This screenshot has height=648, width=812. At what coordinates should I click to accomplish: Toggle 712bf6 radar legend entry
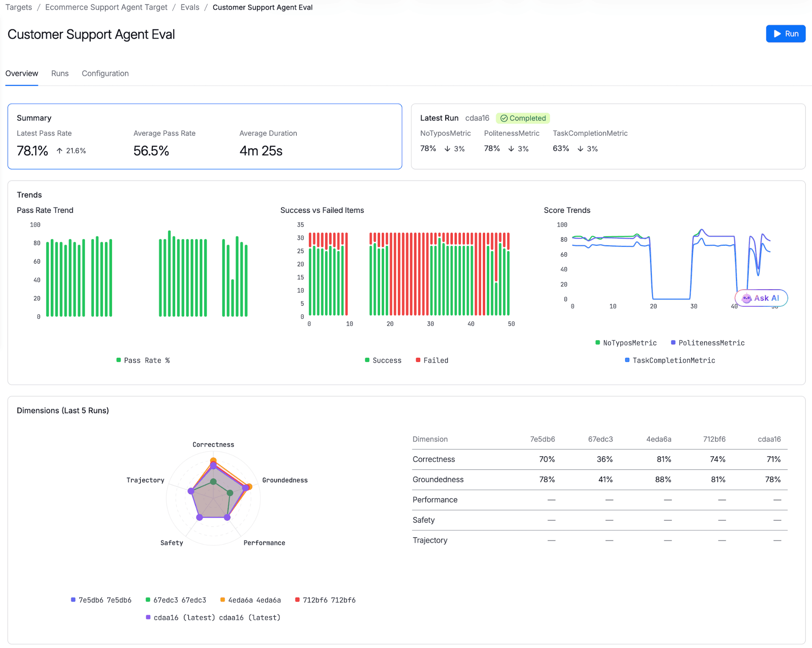pos(325,600)
